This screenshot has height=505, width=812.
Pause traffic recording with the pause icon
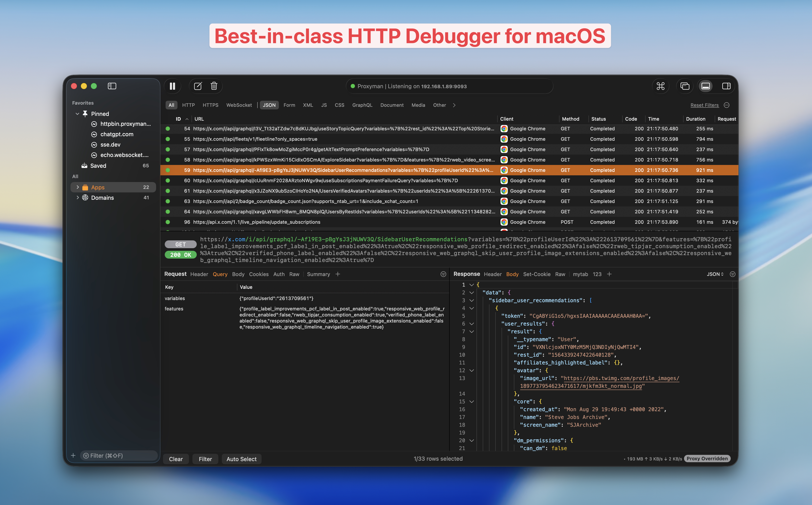172,86
